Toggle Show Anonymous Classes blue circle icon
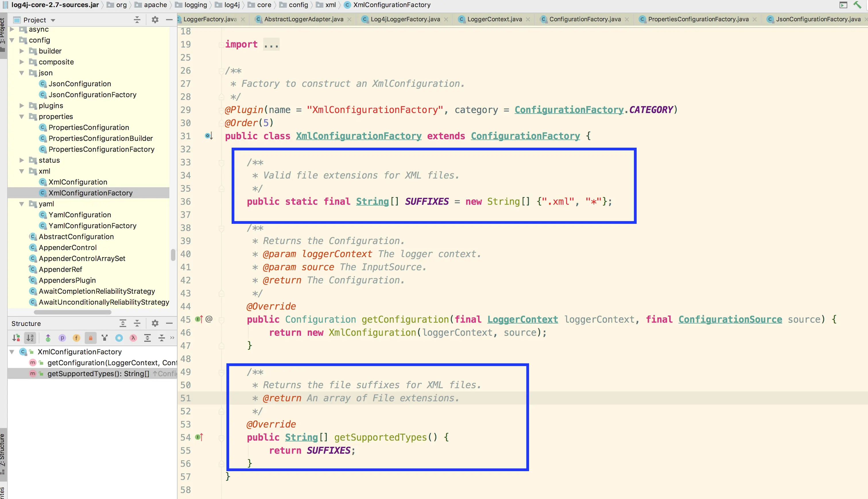The image size is (868, 499). pos(119,338)
